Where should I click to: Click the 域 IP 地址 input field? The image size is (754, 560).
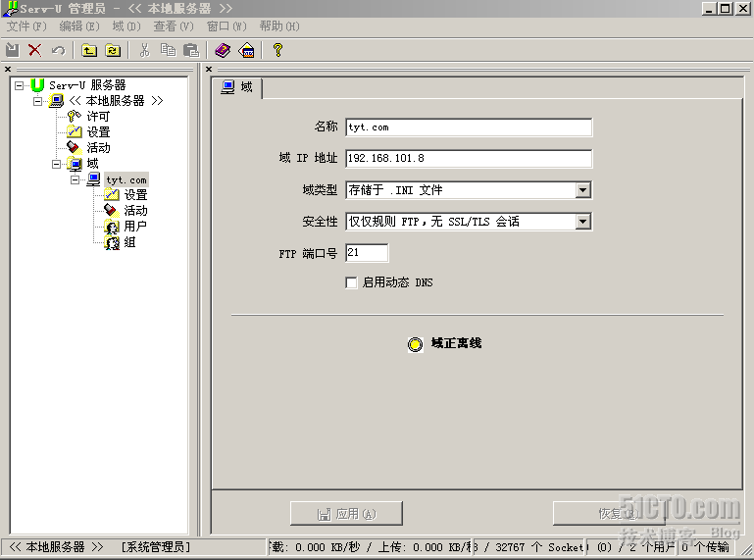point(469,158)
